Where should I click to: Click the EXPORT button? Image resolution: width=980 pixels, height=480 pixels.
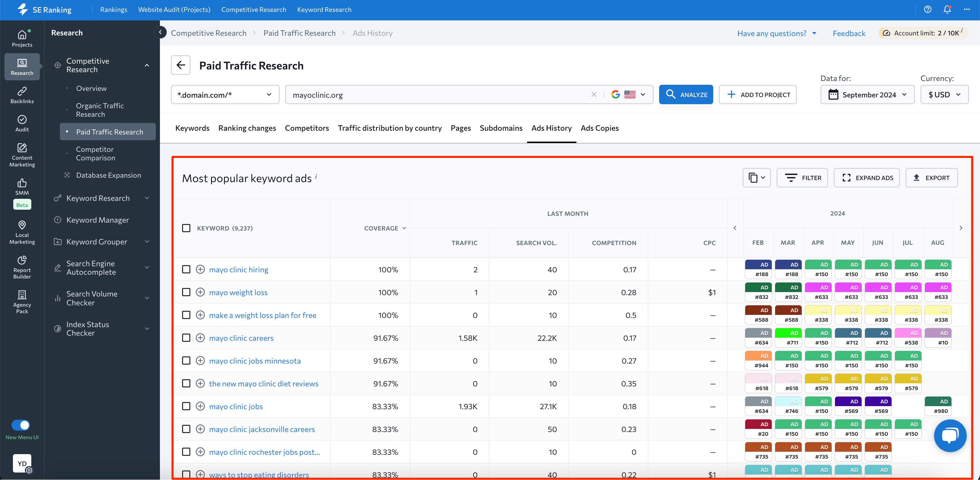pos(931,178)
